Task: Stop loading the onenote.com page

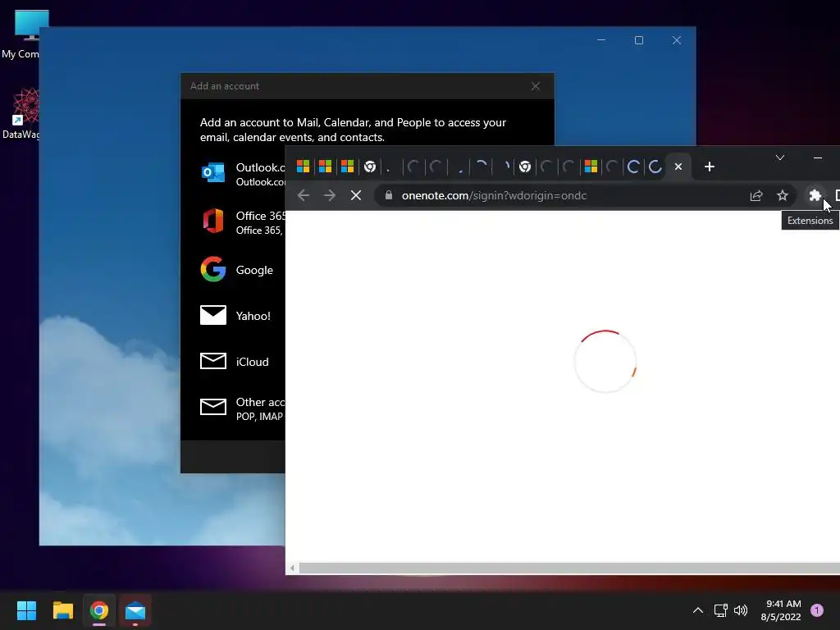Action: tap(356, 195)
